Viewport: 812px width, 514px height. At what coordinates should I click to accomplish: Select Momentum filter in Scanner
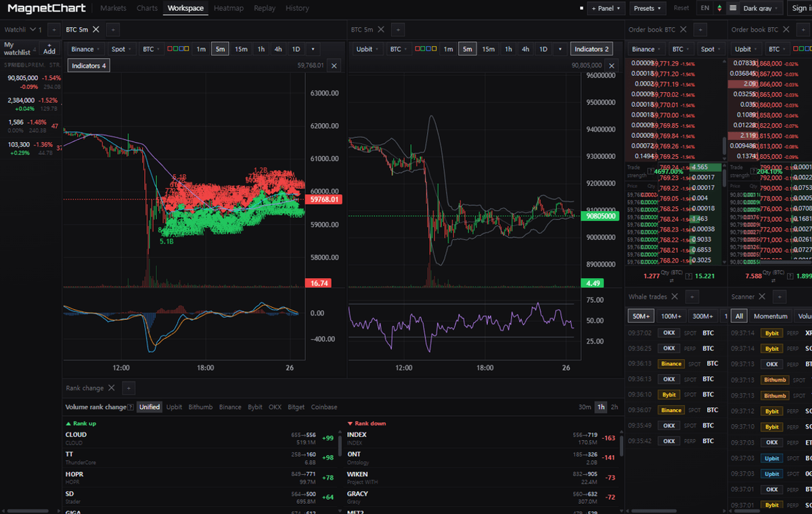coord(771,316)
